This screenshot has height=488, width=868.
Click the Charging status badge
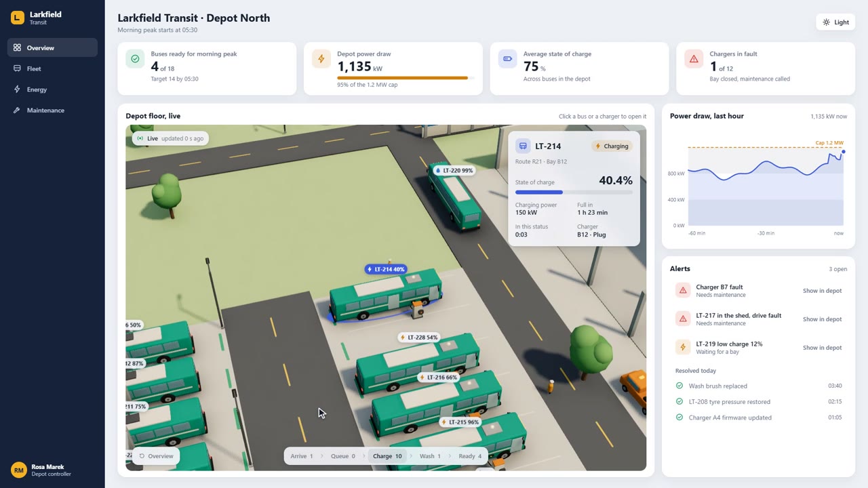point(612,146)
